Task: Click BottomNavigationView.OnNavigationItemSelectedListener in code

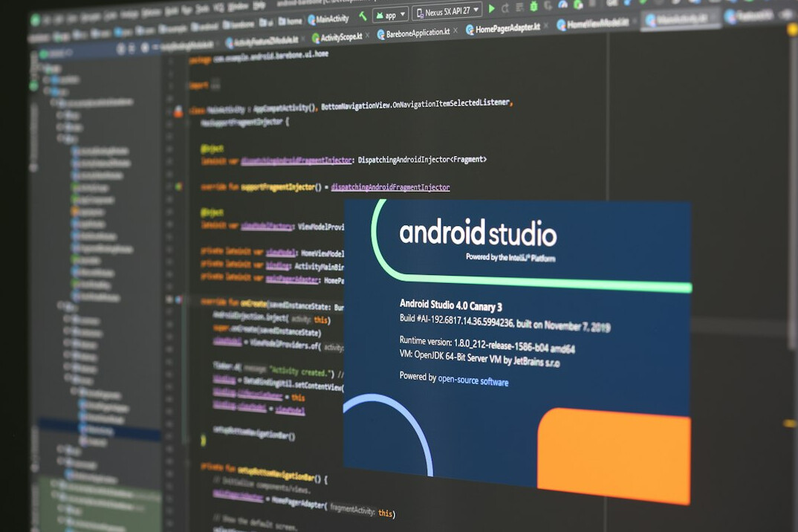Action: coord(415,104)
